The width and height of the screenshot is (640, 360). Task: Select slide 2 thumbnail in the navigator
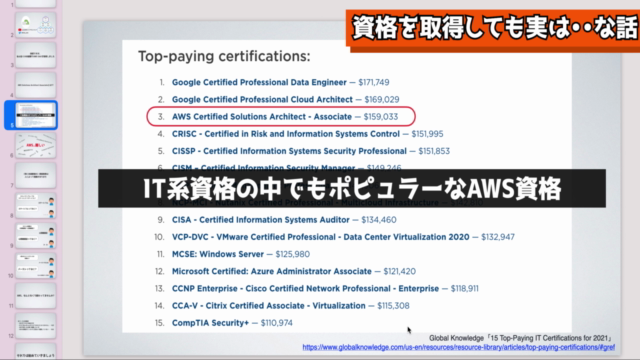tap(36, 25)
